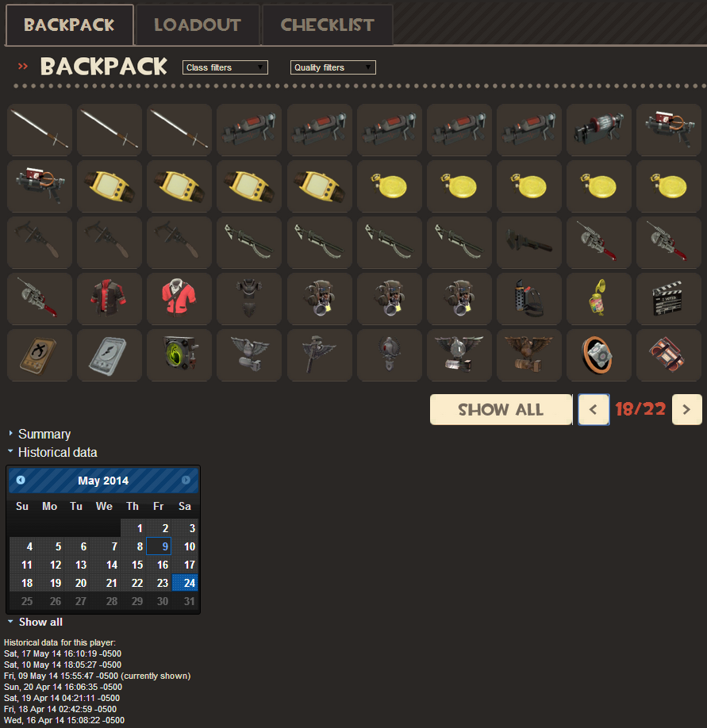Open the 17 May 14 history entry
The height and width of the screenshot is (728, 707).
coord(63,653)
